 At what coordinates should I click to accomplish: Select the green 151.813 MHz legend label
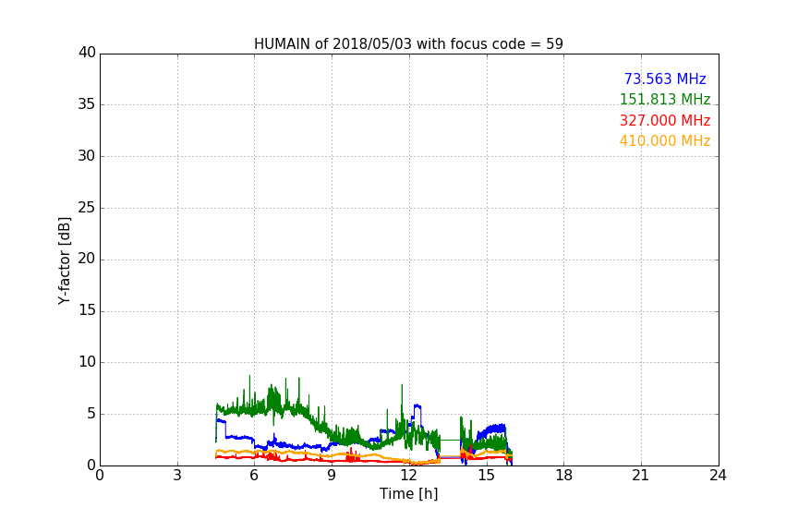tap(665, 99)
